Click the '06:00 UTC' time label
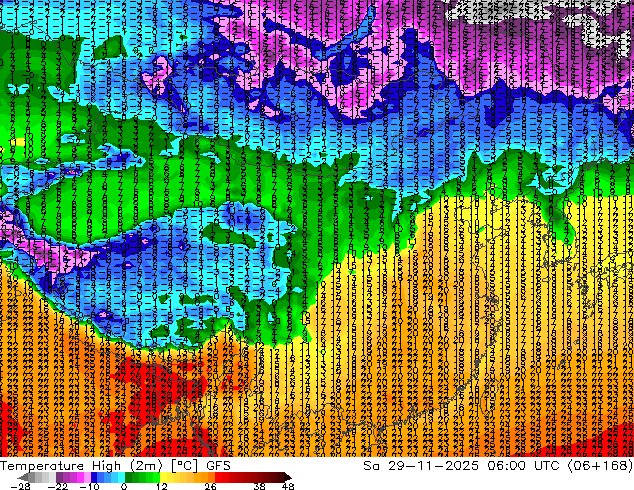Viewport: 634px width, 490px height. pyautogui.click(x=524, y=466)
